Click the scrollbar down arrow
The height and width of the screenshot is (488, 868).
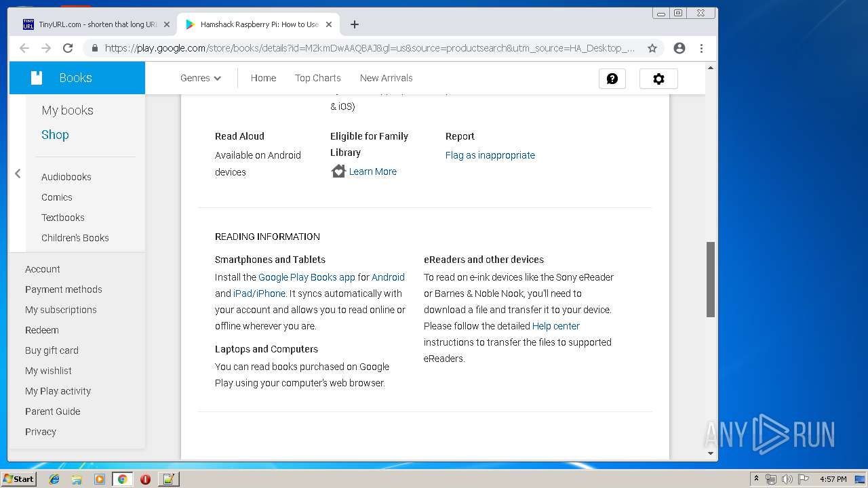click(x=711, y=453)
